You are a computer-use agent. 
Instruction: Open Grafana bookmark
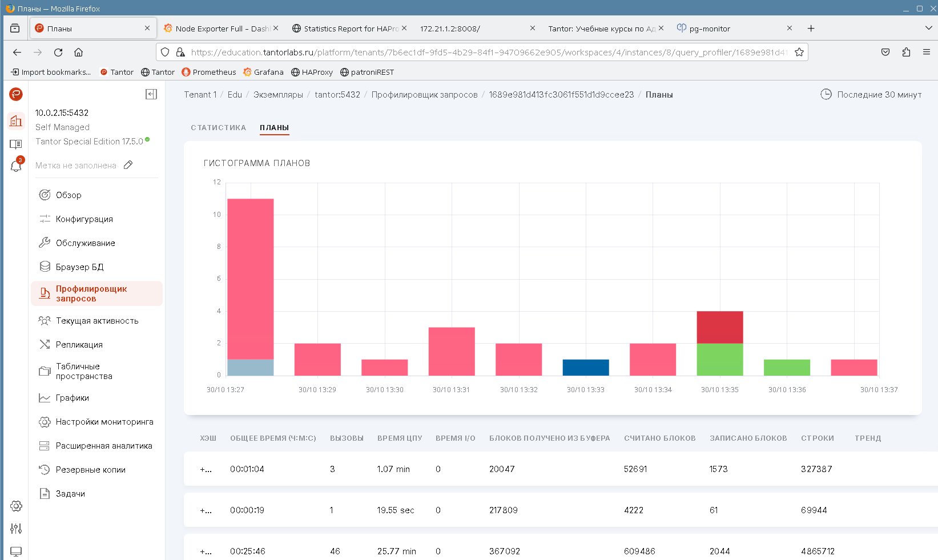263,72
